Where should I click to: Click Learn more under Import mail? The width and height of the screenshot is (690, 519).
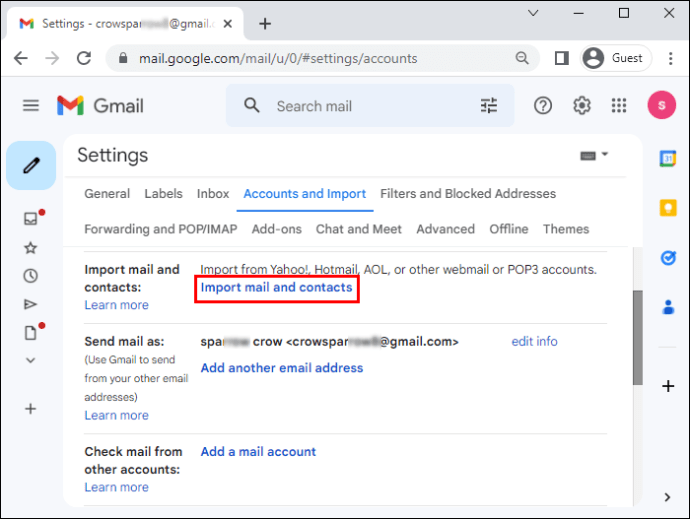click(117, 305)
